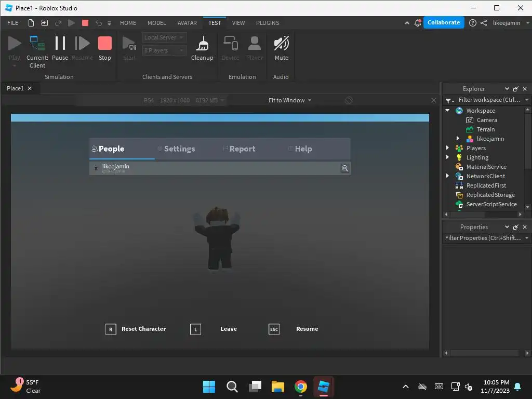Open the Help tab in game menu
This screenshot has height=399, width=532.
pyautogui.click(x=300, y=149)
